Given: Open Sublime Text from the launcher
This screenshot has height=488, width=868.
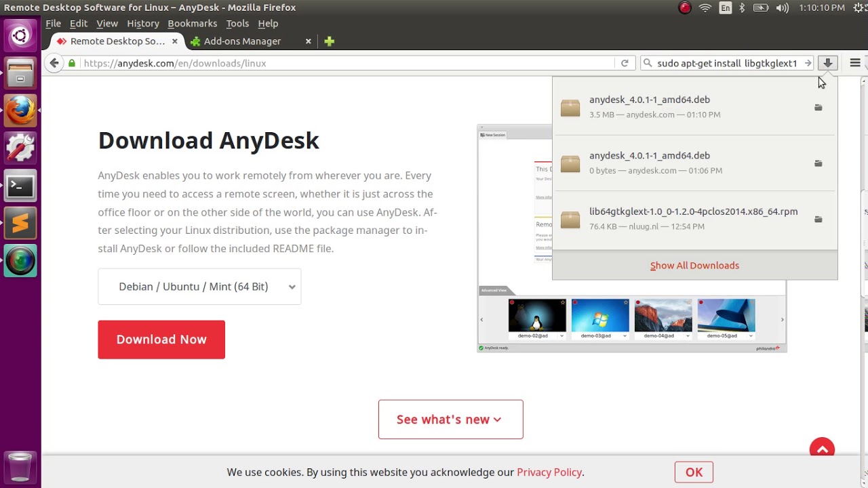Looking at the screenshot, I should (x=20, y=223).
